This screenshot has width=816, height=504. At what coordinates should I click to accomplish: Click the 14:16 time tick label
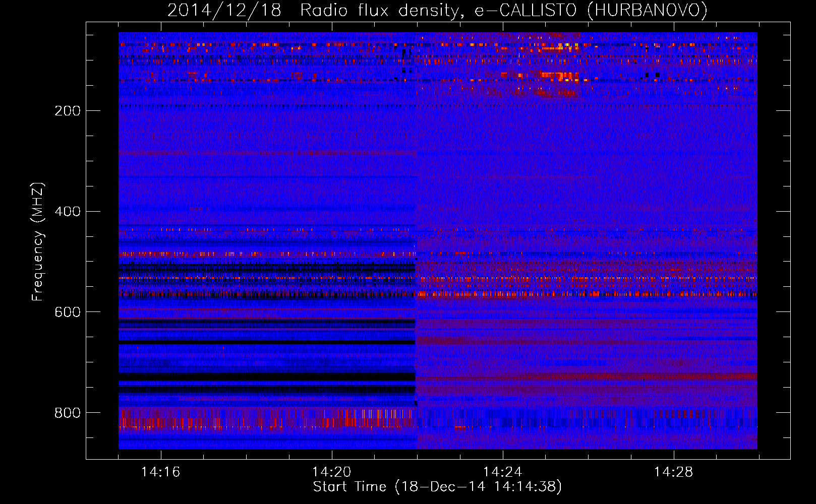tap(160, 472)
